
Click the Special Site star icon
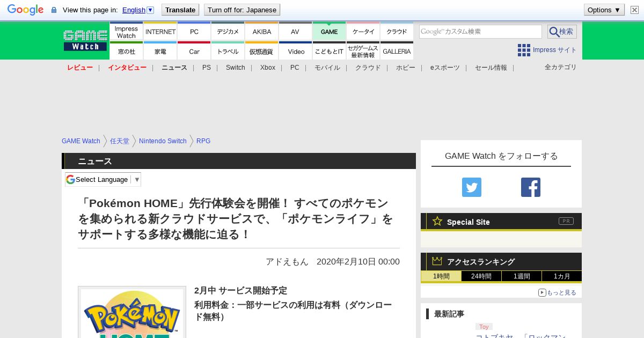pyautogui.click(x=437, y=221)
